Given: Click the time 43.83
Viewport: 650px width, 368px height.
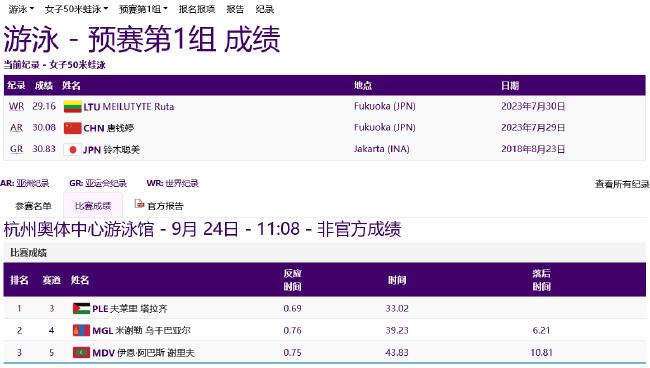Looking at the screenshot, I should click(397, 353).
